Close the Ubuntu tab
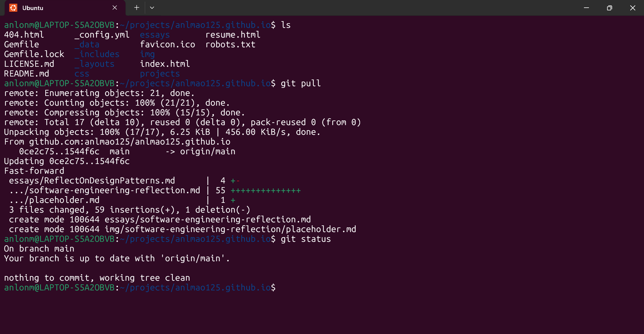Image resolution: width=644 pixels, height=334 pixels. (x=115, y=8)
